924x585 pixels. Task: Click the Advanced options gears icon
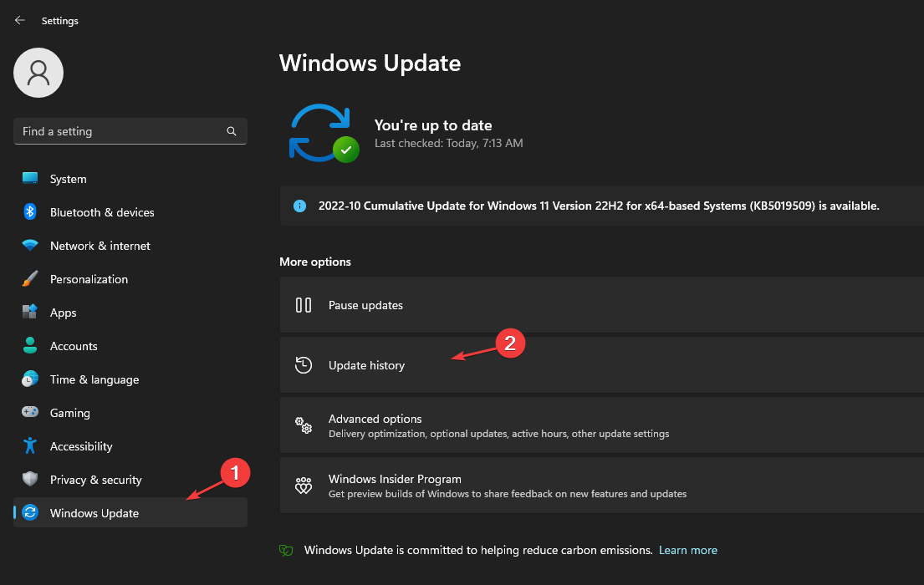(304, 425)
